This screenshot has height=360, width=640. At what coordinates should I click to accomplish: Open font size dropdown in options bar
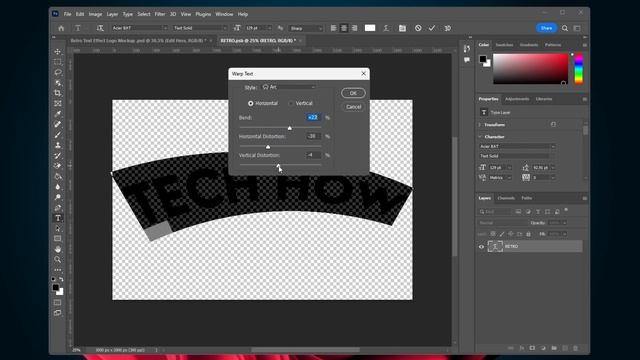click(x=269, y=28)
